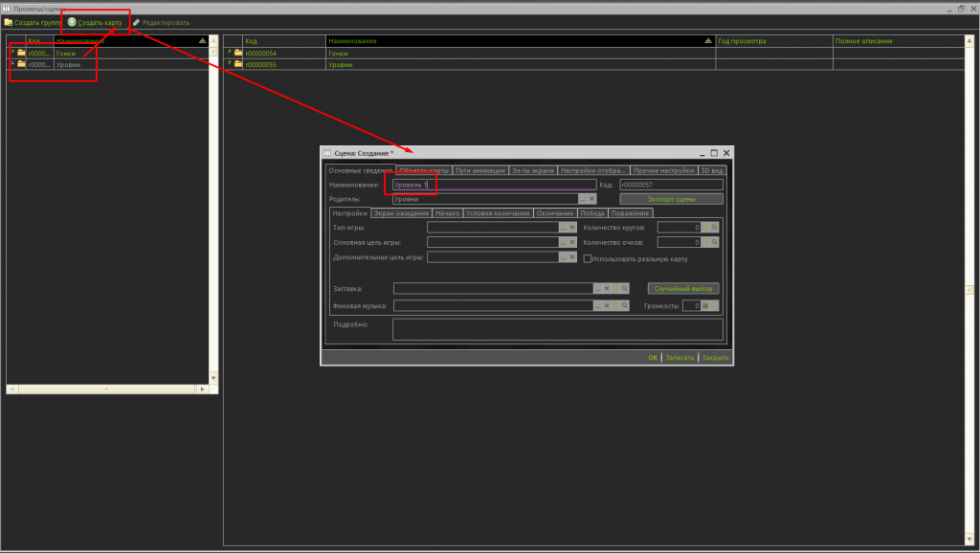Focus the Наименование input field

click(x=495, y=185)
